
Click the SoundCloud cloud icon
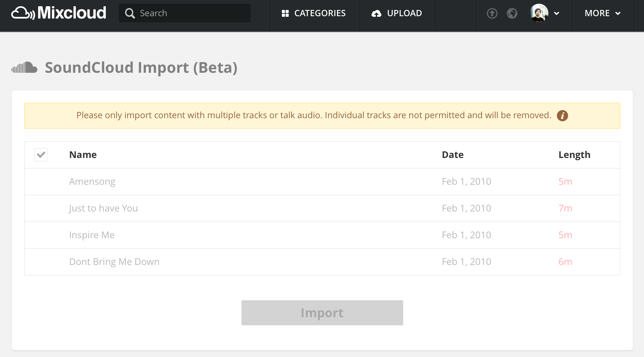point(24,67)
